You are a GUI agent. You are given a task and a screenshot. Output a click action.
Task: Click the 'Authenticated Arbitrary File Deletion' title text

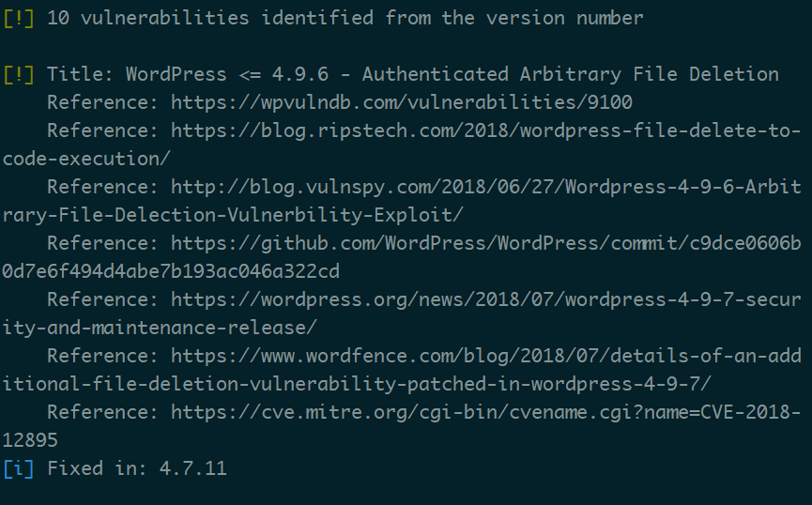pyautogui.click(x=570, y=74)
